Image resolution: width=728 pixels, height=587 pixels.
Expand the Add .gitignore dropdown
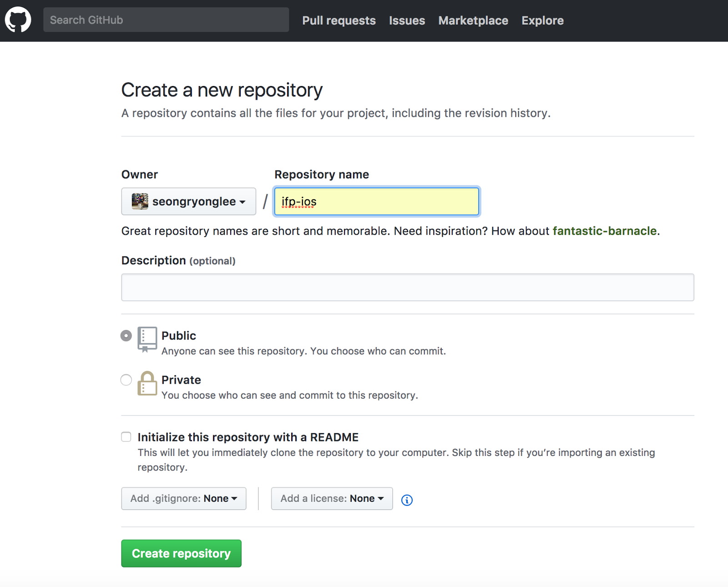tap(183, 499)
